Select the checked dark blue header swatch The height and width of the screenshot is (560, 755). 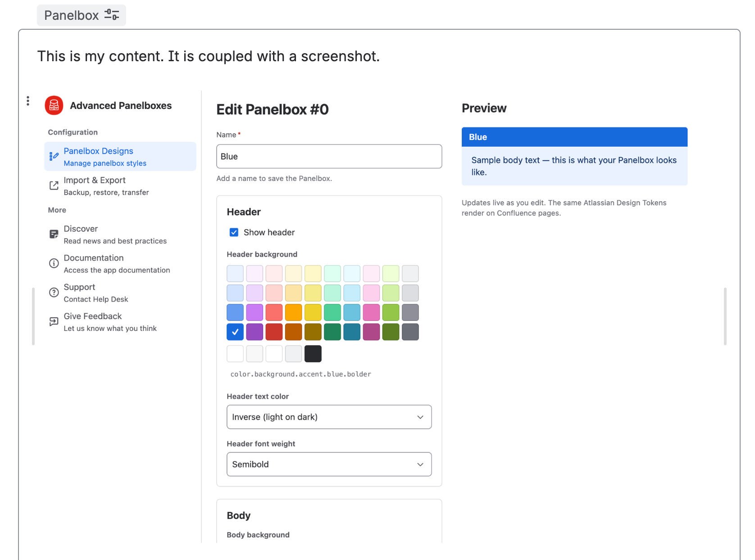tap(235, 332)
